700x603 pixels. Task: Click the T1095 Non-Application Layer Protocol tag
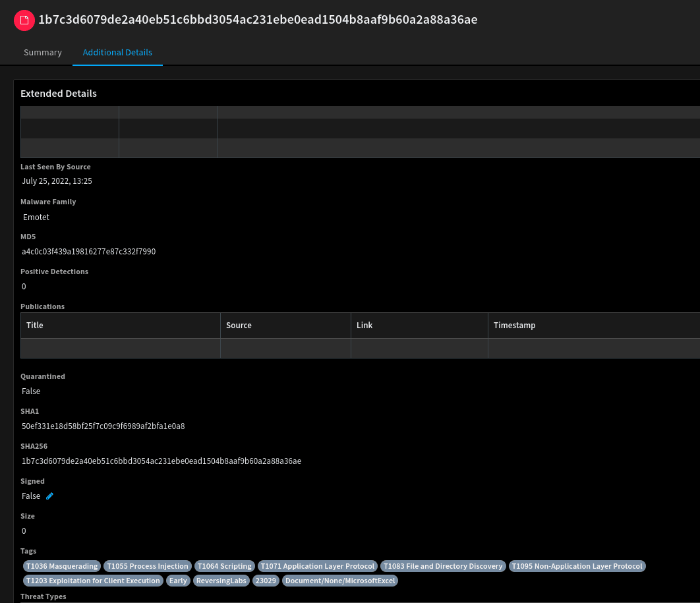click(x=577, y=565)
